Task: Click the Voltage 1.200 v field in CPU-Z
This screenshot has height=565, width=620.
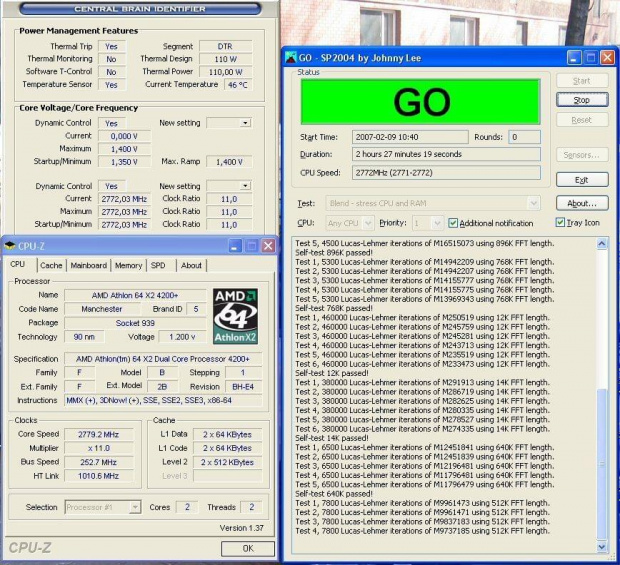Action: pos(182,337)
